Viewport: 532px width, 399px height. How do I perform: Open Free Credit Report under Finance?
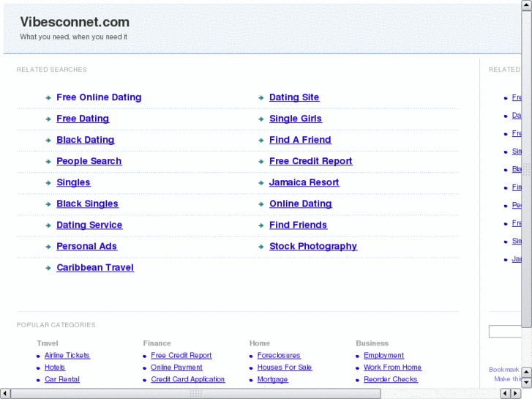tap(181, 356)
